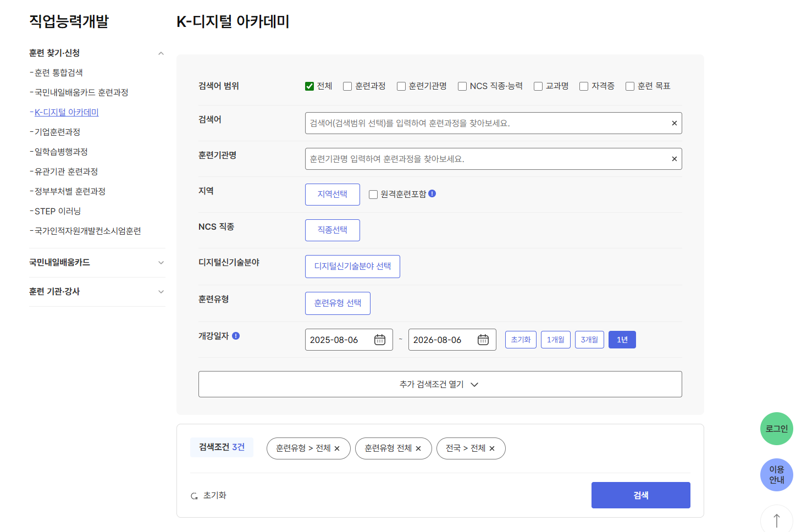The width and height of the screenshot is (796, 532).
Task: Click the scroll-to-top arrow button
Action: (777, 519)
